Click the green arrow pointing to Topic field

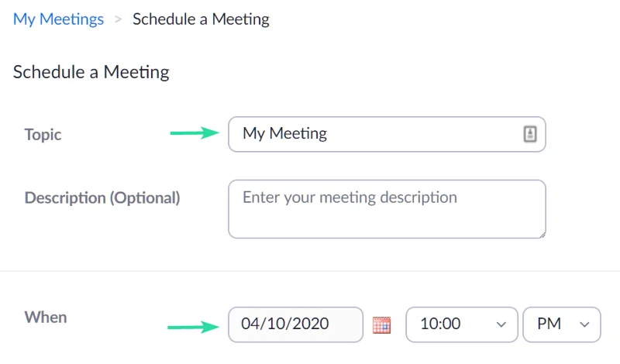(x=194, y=133)
